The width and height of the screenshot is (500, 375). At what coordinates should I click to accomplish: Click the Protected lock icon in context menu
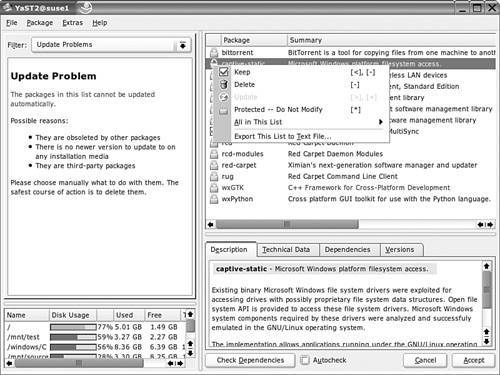[224, 110]
